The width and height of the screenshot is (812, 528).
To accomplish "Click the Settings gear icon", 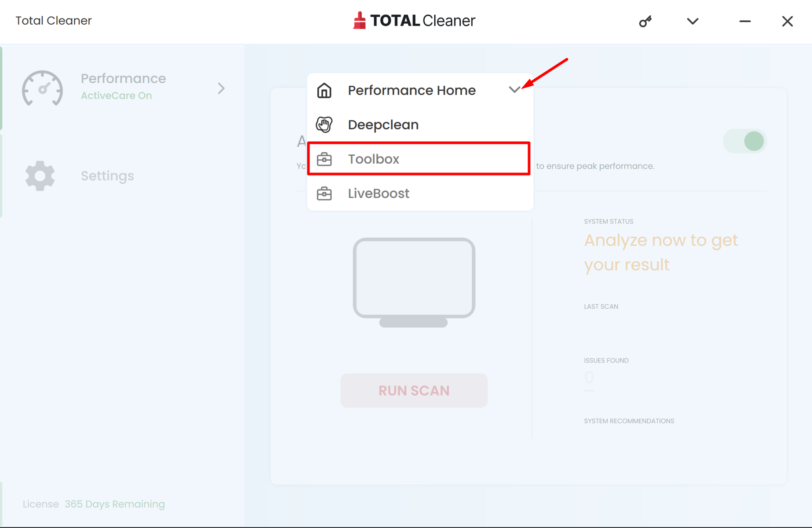I will click(x=40, y=176).
